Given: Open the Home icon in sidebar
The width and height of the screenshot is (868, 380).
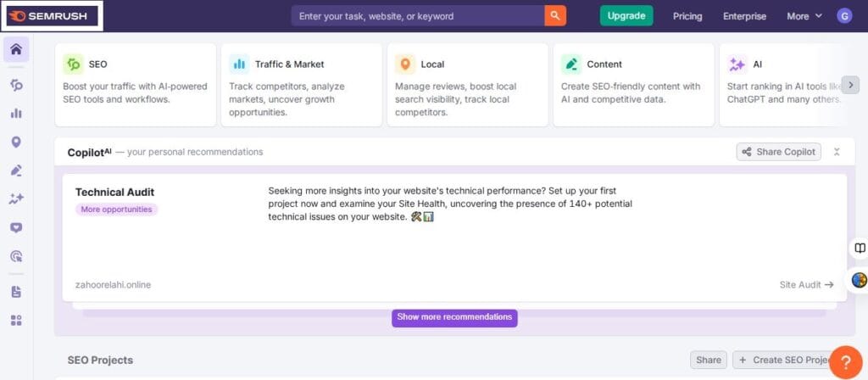Looking at the screenshot, I should 16,50.
